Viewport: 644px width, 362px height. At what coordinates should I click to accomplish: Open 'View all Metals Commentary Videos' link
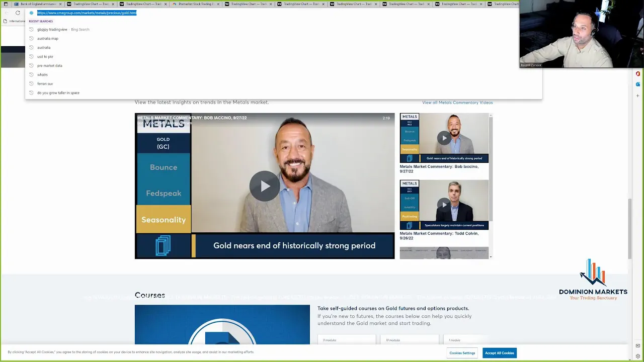click(x=457, y=103)
